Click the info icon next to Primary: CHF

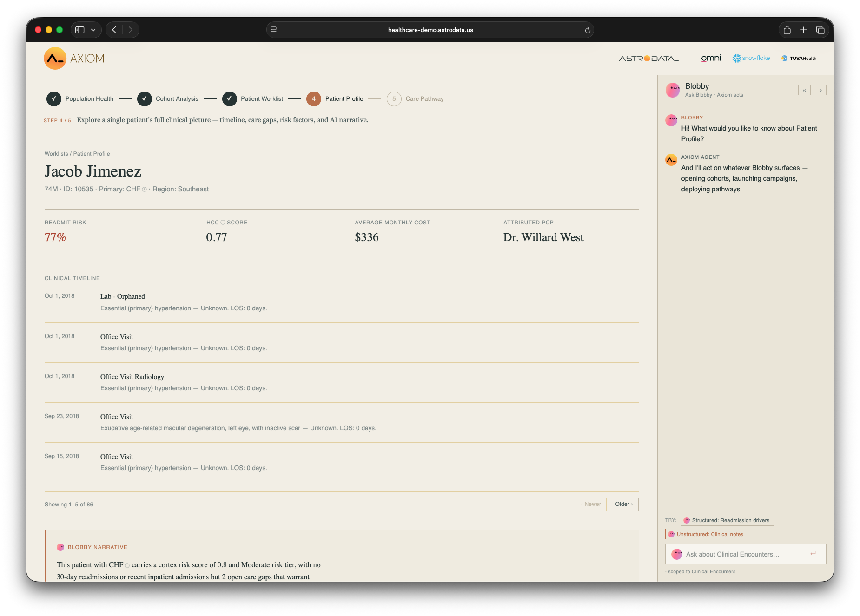145,190
